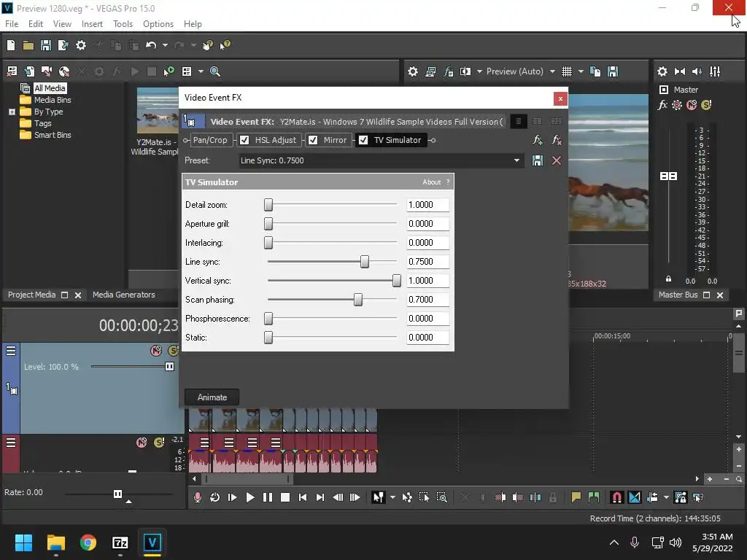
Task: Toggle Mirror effect checkbox
Action: tap(313, 140)
